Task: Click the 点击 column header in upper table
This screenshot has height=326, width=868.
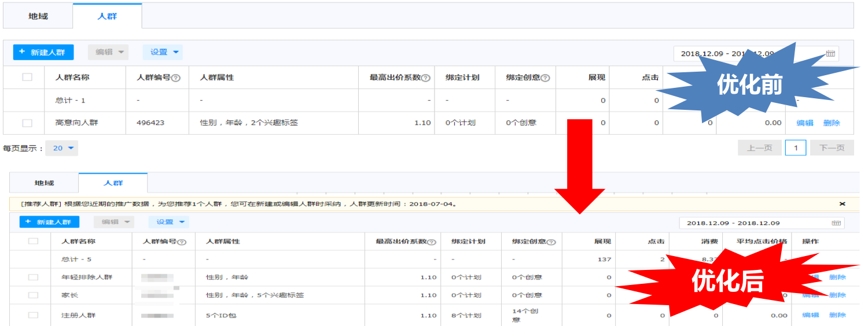Action: click(x=650, y=77)
